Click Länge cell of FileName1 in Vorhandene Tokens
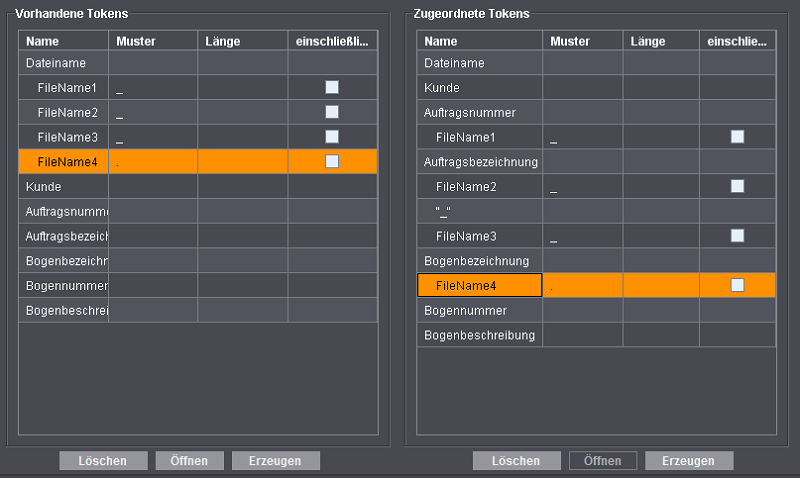 coord(242,88)
